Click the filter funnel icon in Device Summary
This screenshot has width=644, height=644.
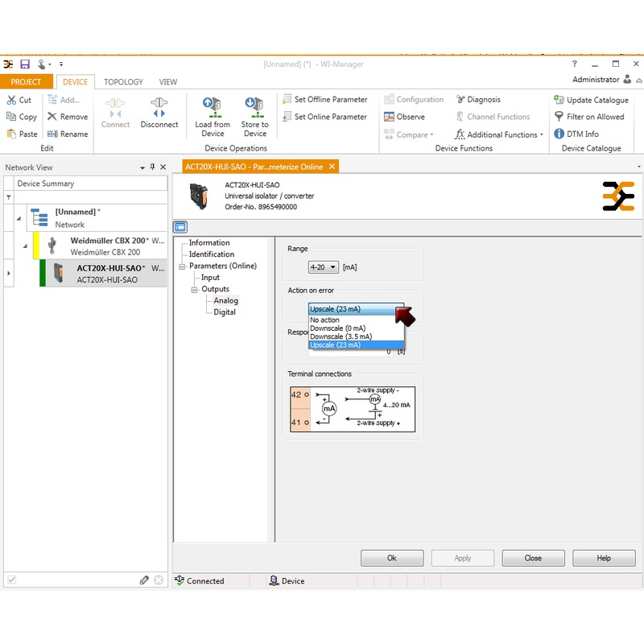click(x=8, y=197)
